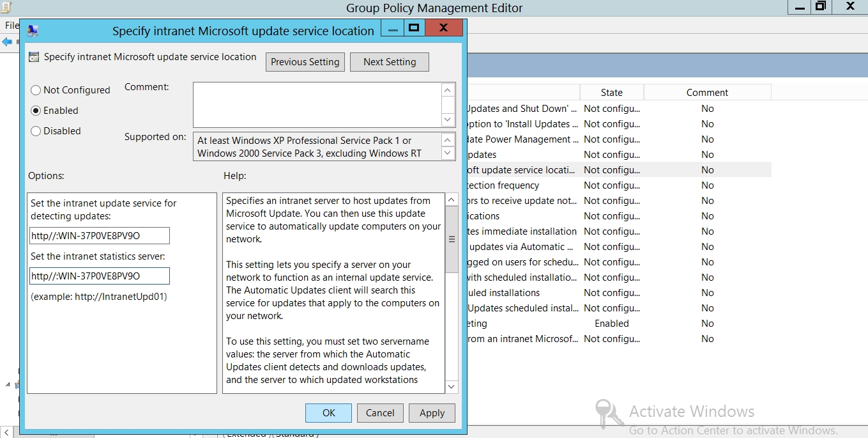Select the 'tes immediate installation' policy row
Image resolution: width=868 pixels, height=438 pixels.
point(618,231)
